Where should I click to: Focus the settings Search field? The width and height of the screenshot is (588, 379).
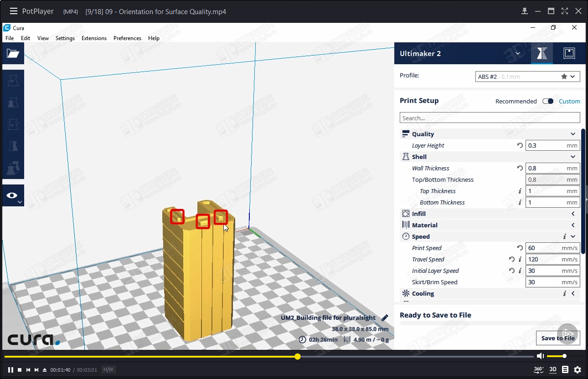pos(490,118)
